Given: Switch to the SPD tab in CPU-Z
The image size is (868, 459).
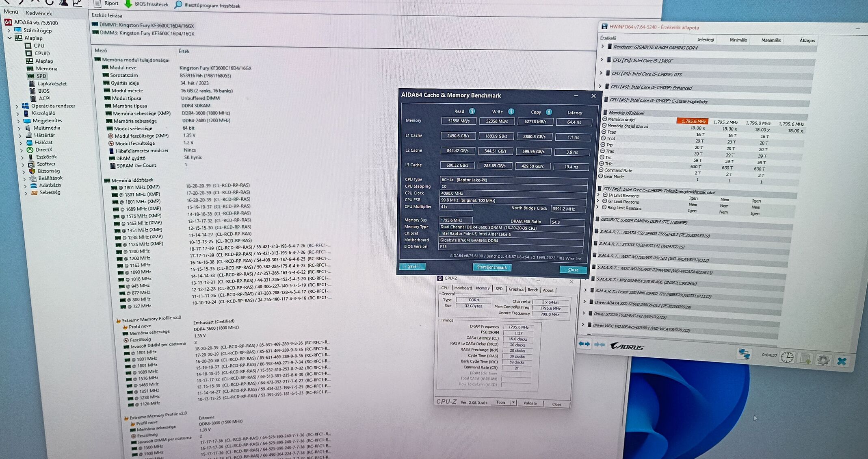Looking at the screenshot, I should point(499,289).
